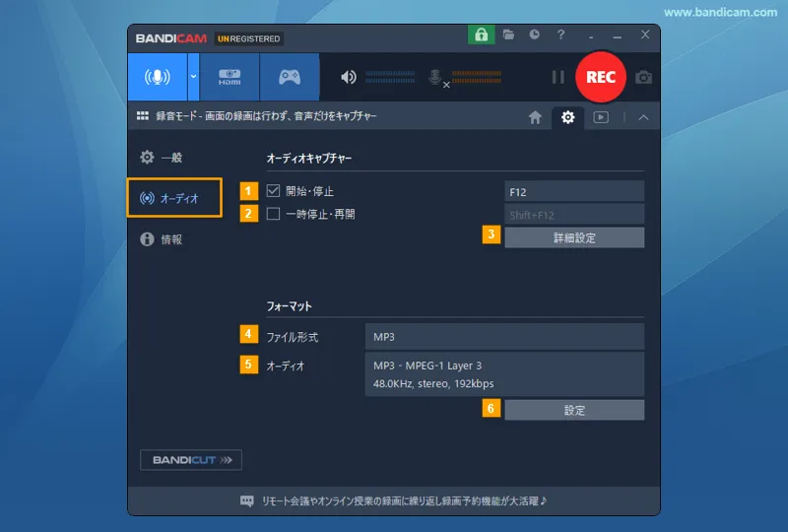788x532 pixels.
Task: Open 情報 section in sidebar
Action: pyautogui.click(x=162, y=238)
